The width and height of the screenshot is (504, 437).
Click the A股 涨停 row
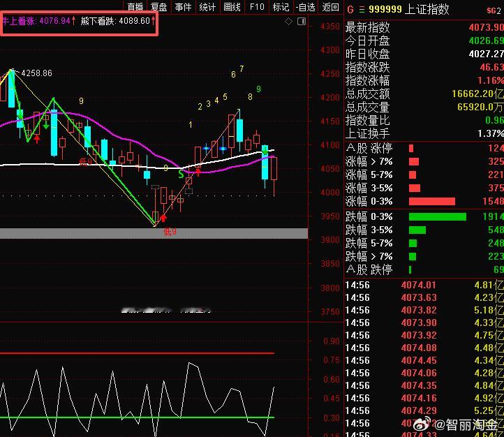(x=424, y=148)
